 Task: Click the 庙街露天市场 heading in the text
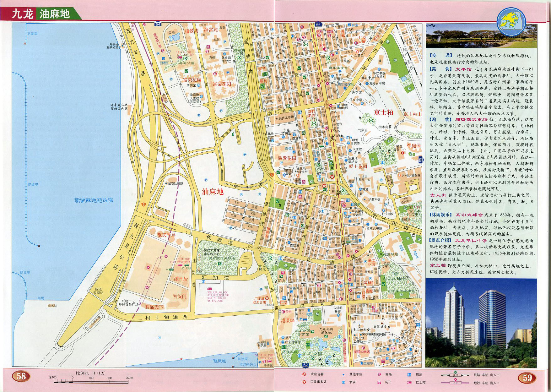(471, 119)
